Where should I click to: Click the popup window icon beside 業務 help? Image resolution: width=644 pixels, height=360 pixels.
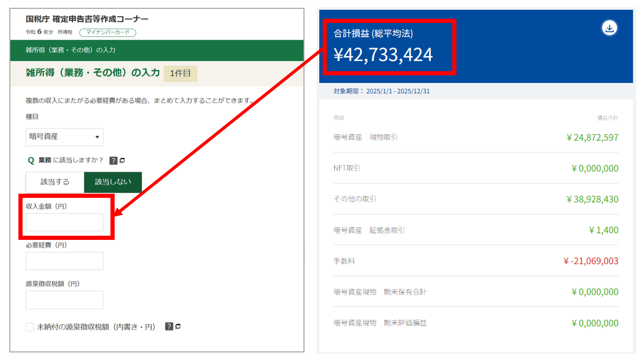point(122,160)
